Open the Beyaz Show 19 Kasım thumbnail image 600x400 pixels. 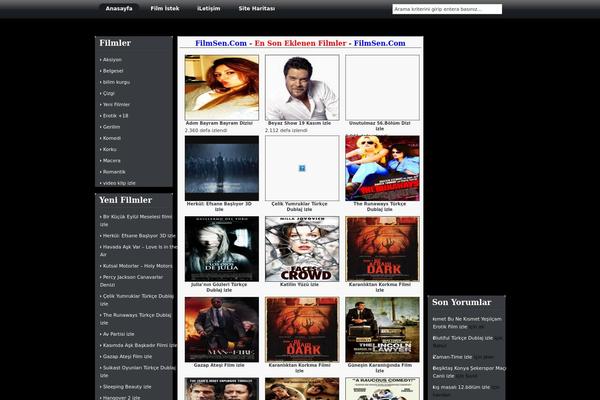pyautogui.click(x=302, y=87)
